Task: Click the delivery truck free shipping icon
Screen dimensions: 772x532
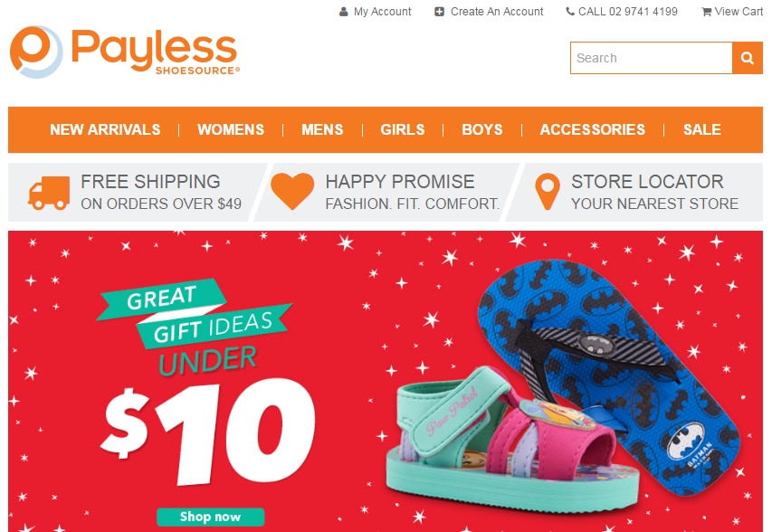Action: click(49, 193)
